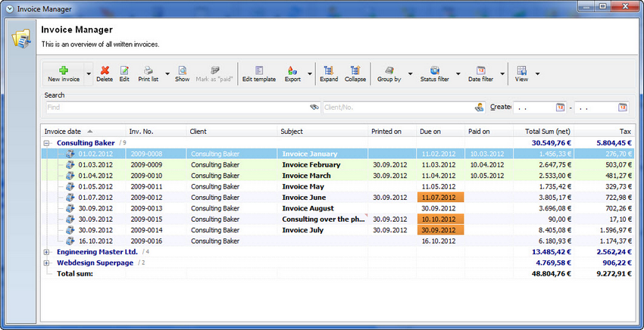Collapse all groups via toolbar icon

[x=355, y=70]
